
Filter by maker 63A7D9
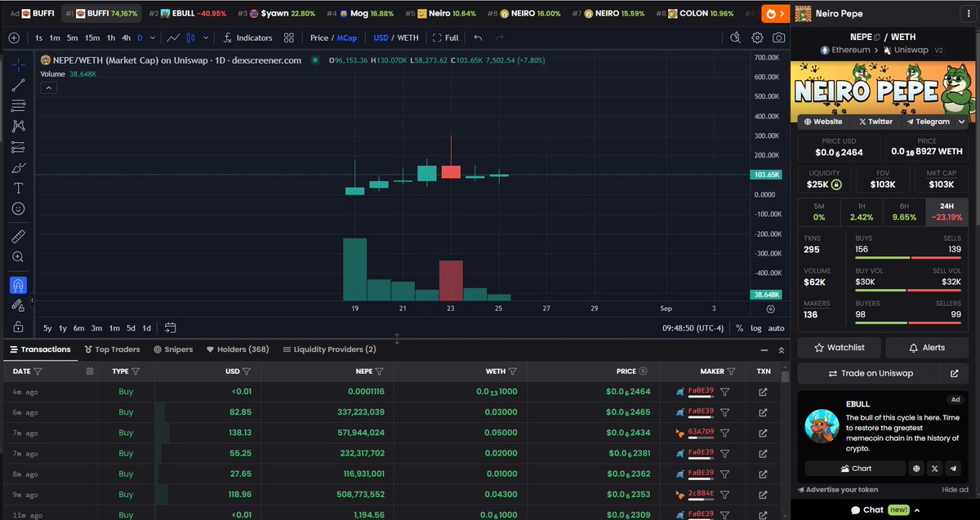coord(724,432)
